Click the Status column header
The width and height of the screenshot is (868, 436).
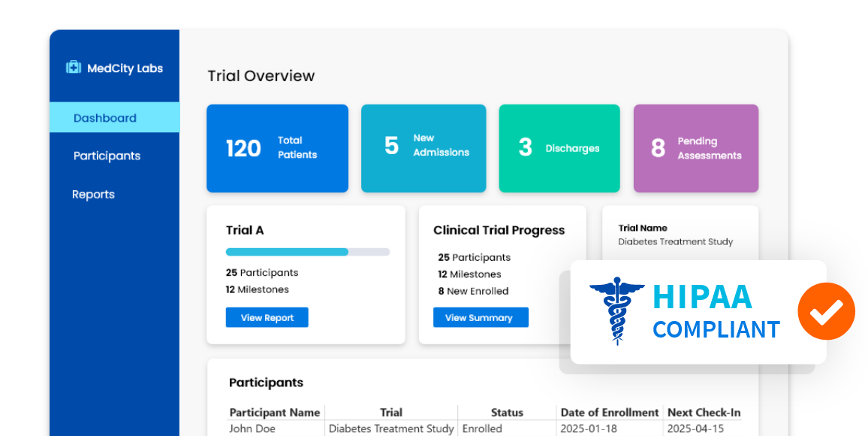tap(507, 413)
